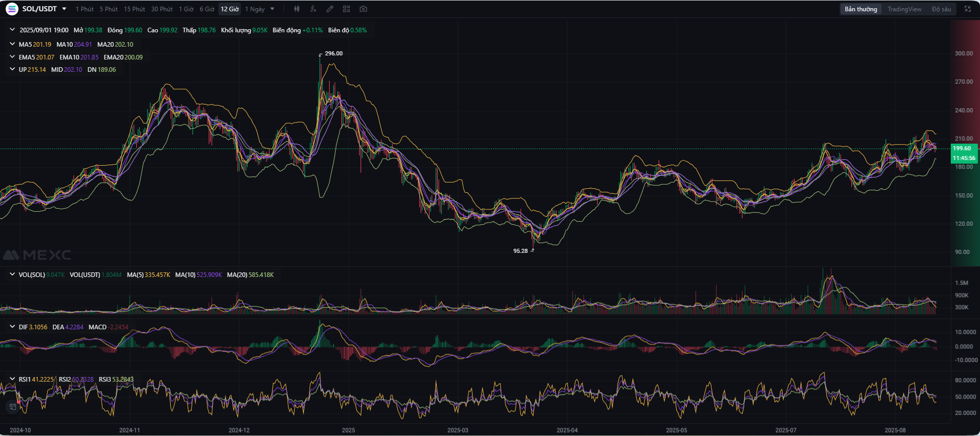Select the 1 Phút timeframe
Viewport: 980px width, 436px height.
point(85,9)
